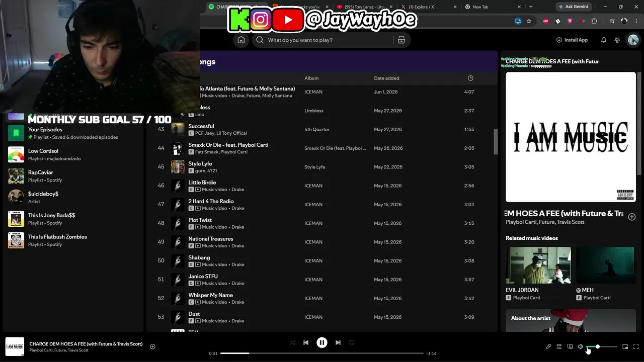Open the mini player

625,346
